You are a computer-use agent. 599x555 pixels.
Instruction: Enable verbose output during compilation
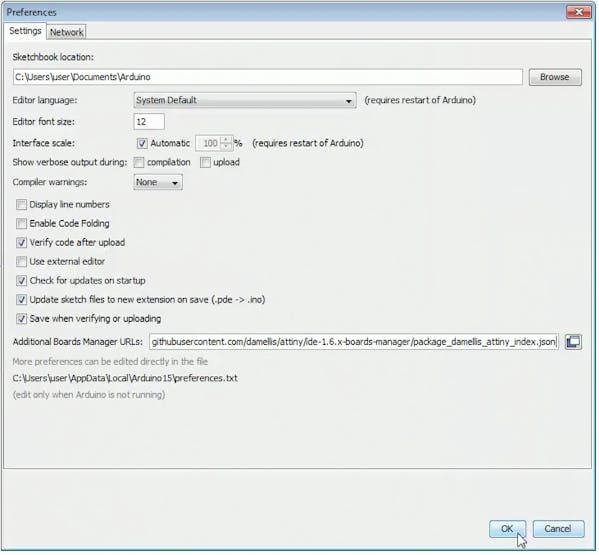pos(139,162)
